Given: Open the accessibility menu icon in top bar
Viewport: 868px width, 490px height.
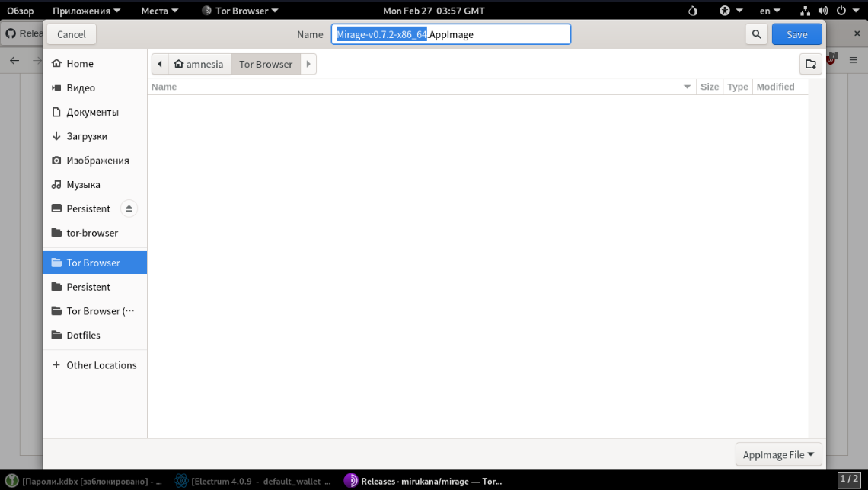Looking at the screenshot, I should (730, 11).
